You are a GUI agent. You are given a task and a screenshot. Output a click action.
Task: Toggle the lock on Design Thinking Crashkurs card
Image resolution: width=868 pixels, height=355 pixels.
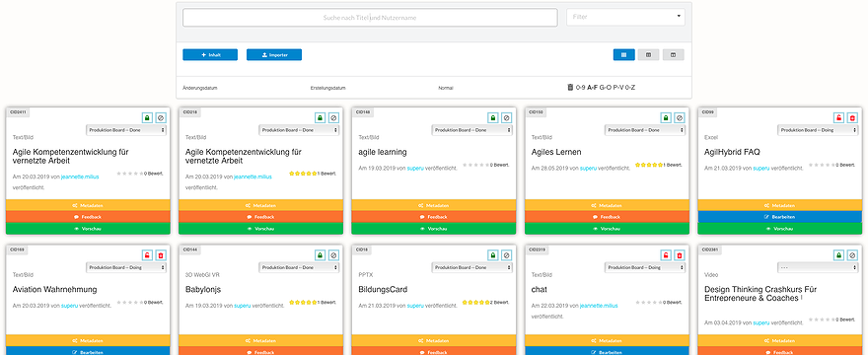coord(839,255)
